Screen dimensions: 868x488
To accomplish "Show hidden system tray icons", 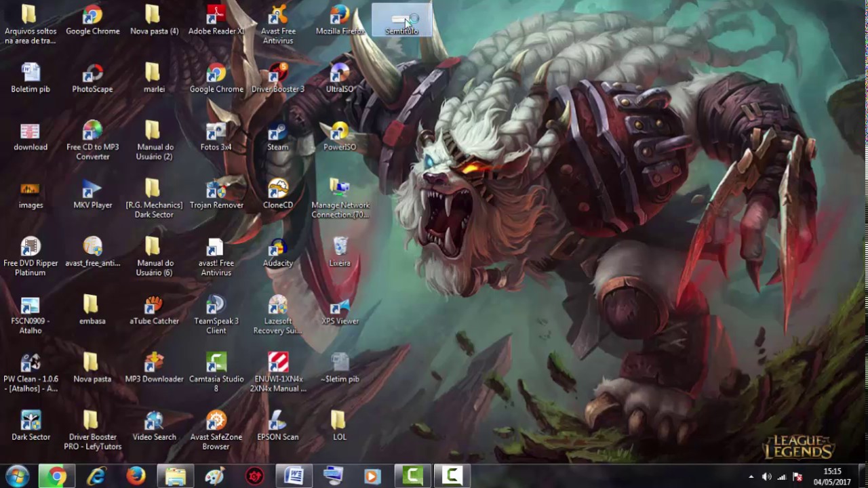I will click(x=751, y=477).
